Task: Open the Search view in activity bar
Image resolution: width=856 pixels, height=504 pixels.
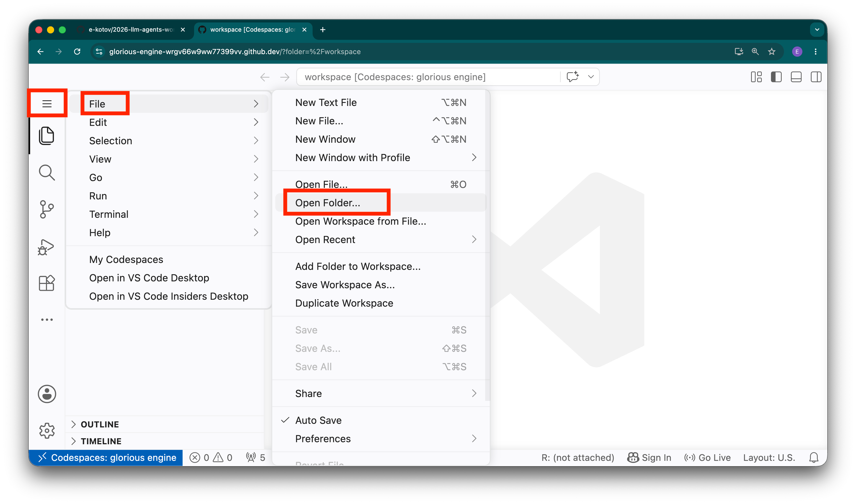Action: [x=47, y=173]
